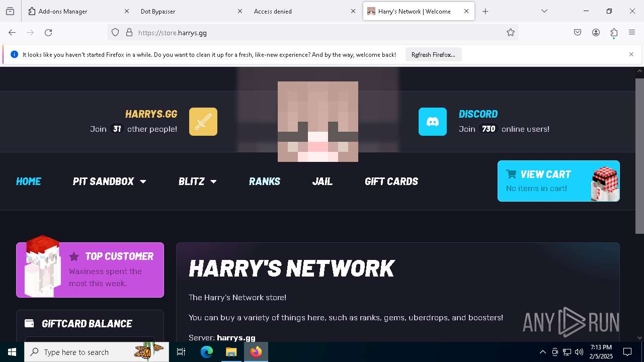Show hidden system tray icons
Screen dimensions: 644x362
click(542, 352)
